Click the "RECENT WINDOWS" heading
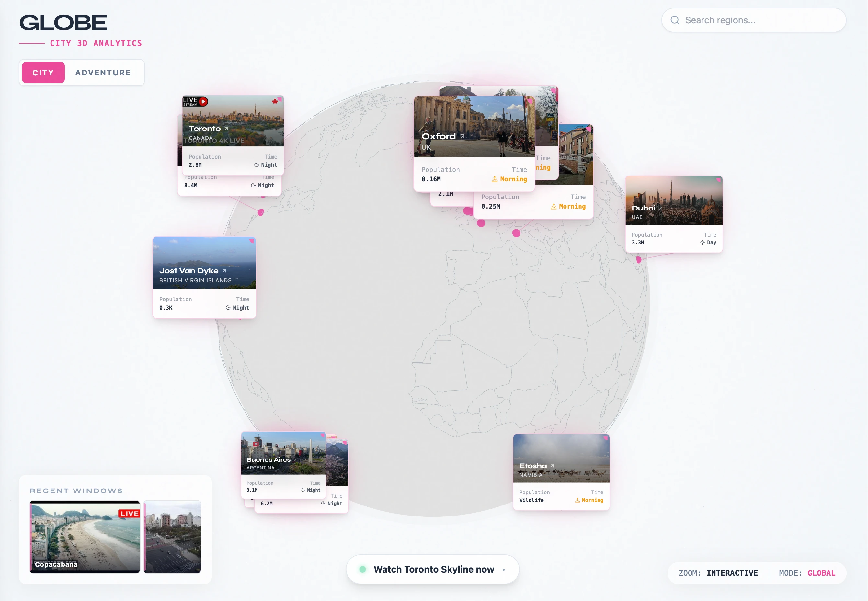The image size is (868, 601). click(x=76, y=491)
